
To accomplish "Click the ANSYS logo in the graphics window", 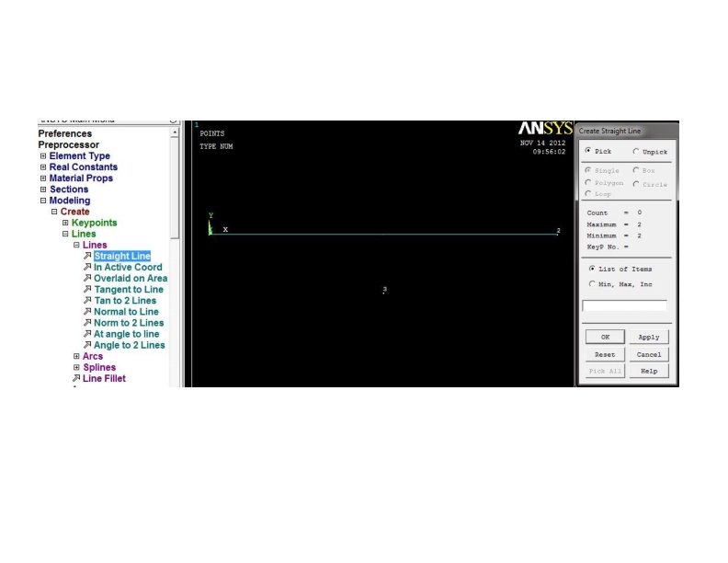I will [545, 128].
